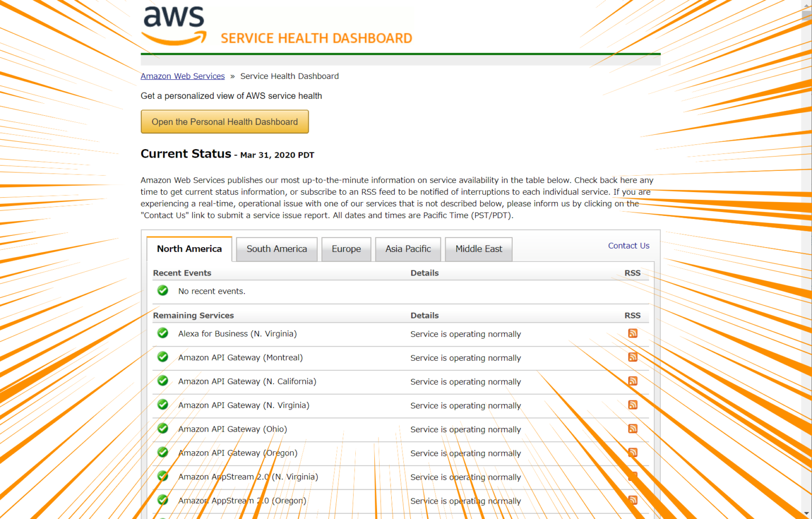Click the AWS logo

coord(174,25)
